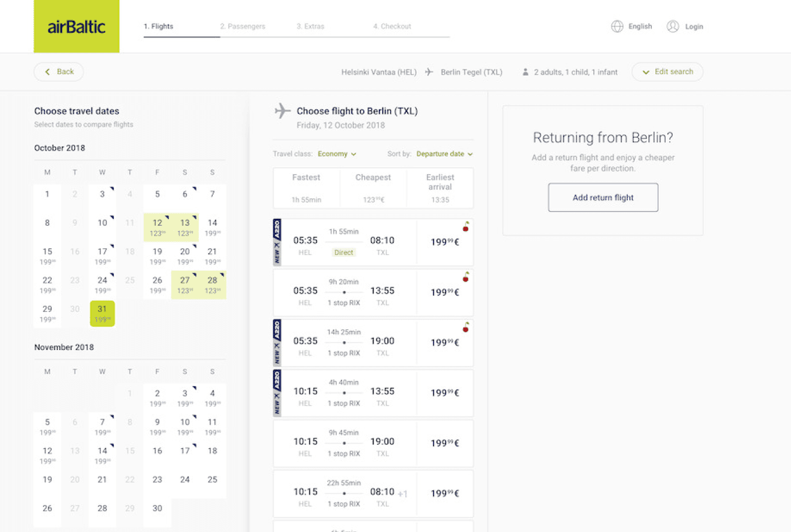Go back using the Back button
The height and width of the screenshot is (532, 791).
click(59, 72)
